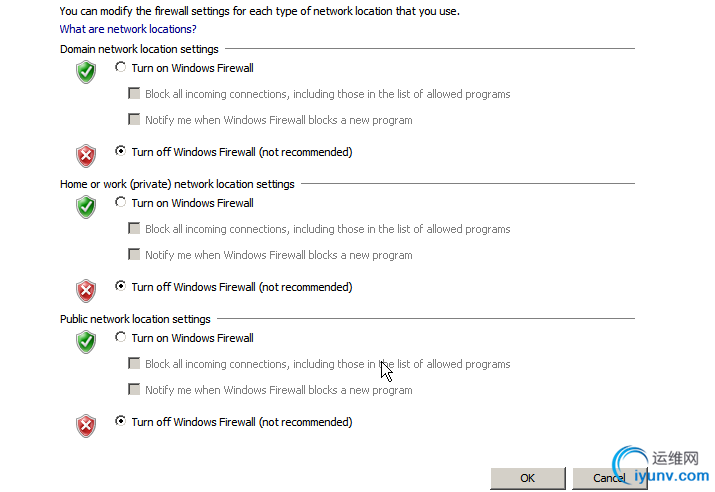Check Block all incoming connections under Domain settings
This screenshot has width=715, height=492.
[x=135, y=94]
